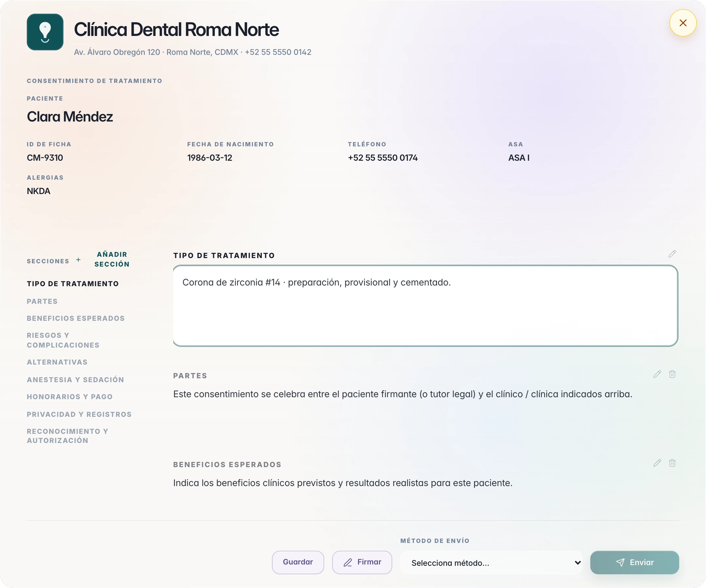Click the Clínica Dental Roma Norte title
This screenshot has height=588, width=706.
[x=176, y=30]
